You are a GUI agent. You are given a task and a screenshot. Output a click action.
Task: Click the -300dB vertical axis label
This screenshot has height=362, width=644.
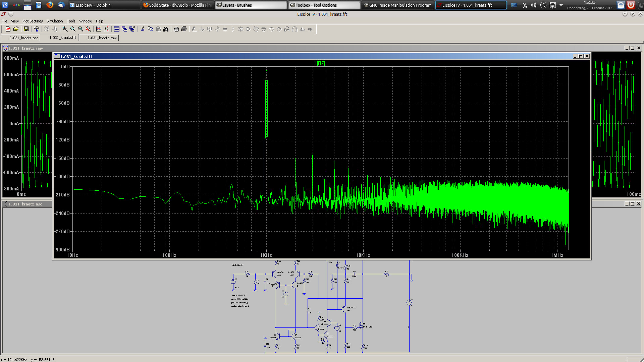(62, 250)
